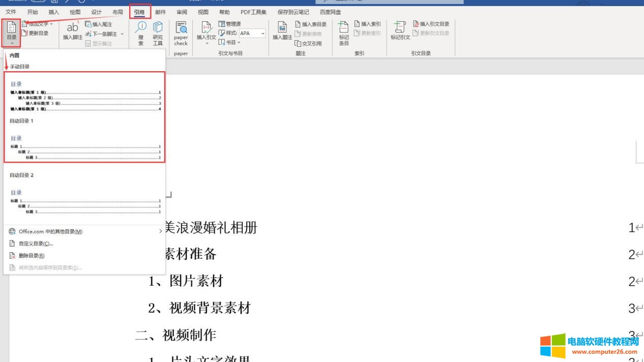644x362 pixels.
Task: Pick the 自动目录 1 preview thumbnail
Action: point(84,148)
